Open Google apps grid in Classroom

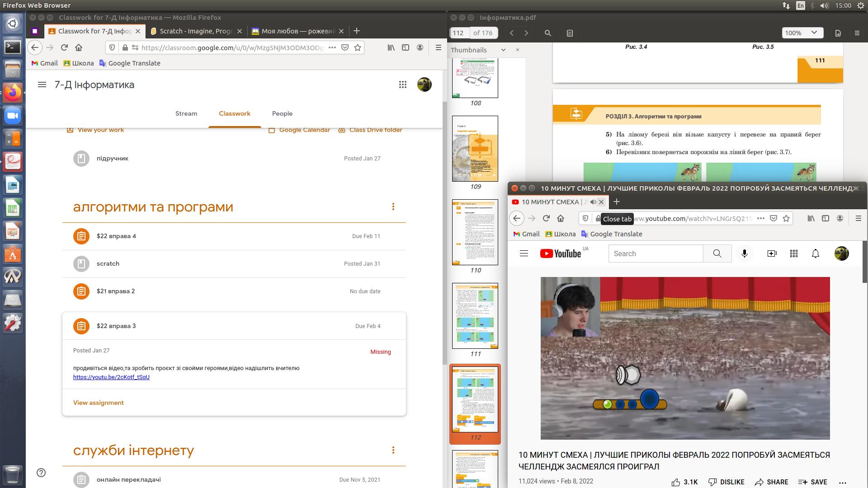pos(402,84)
